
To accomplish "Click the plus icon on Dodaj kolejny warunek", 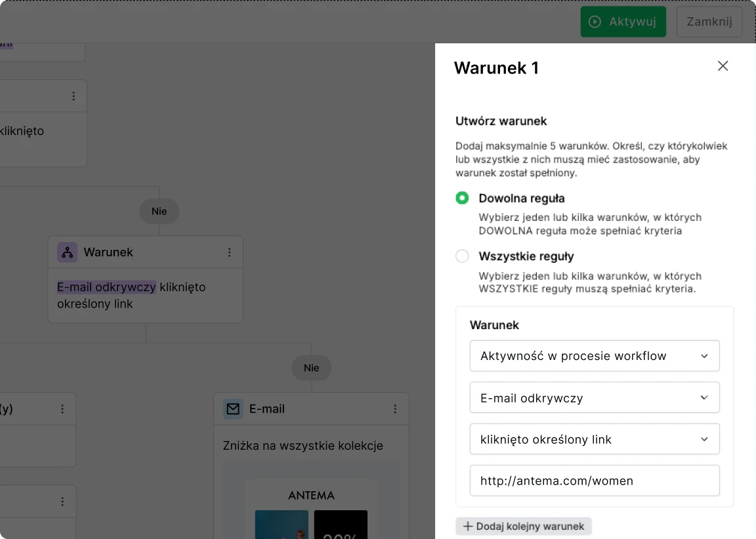I will click(467, 527).
